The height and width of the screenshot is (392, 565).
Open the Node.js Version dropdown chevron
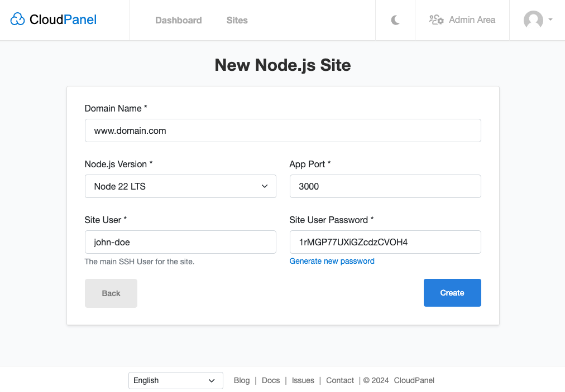(264, 186)
